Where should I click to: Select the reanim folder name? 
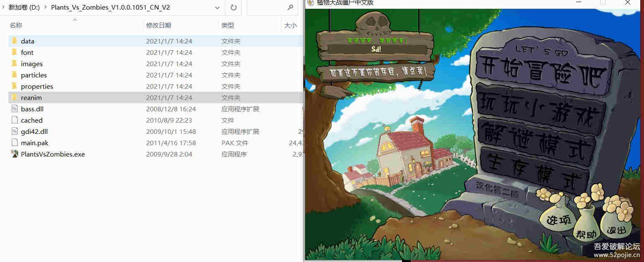(x=31, y=98)
